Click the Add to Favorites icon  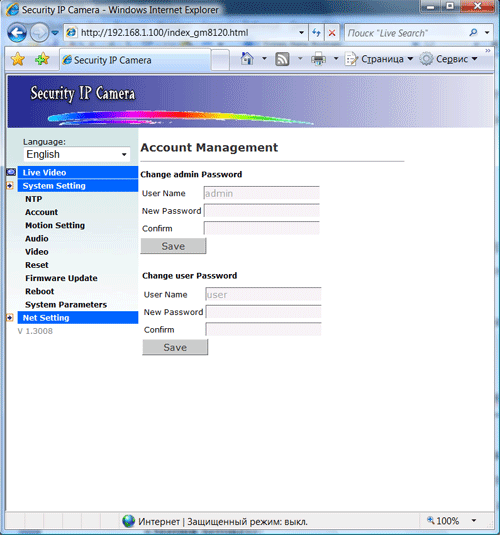(x=42, y=59)
